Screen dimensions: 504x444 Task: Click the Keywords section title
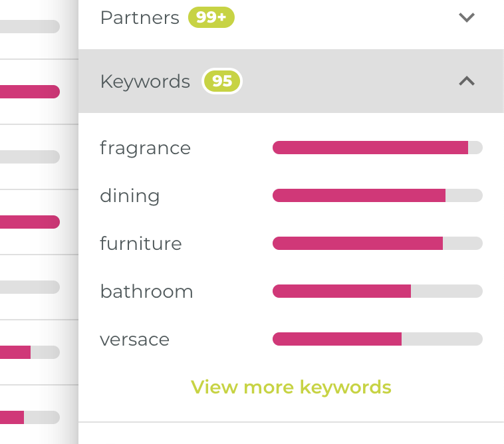(145, 81)
